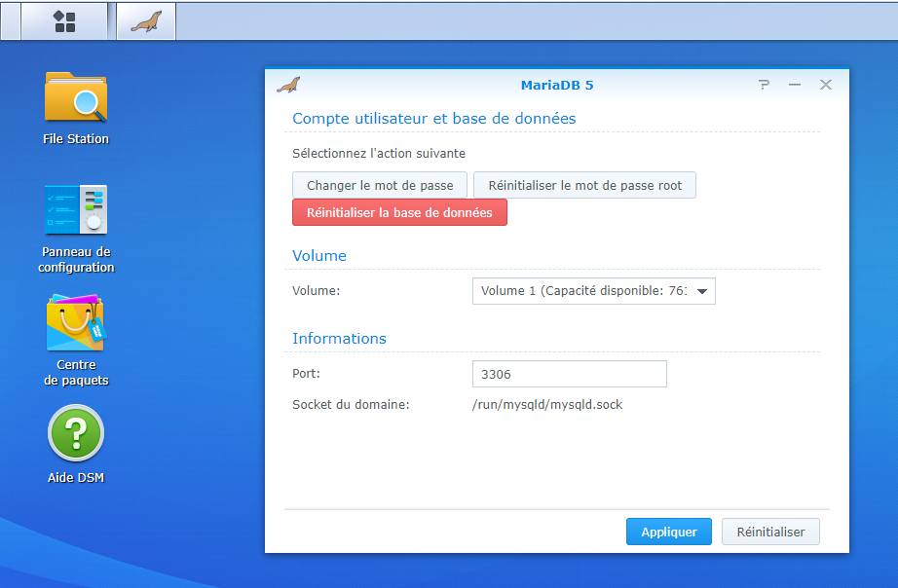Launch Centre de paquets desktop icon
The height and width of the screenshot is (588, 898).
pyautogui.click(x=76, y=341)
